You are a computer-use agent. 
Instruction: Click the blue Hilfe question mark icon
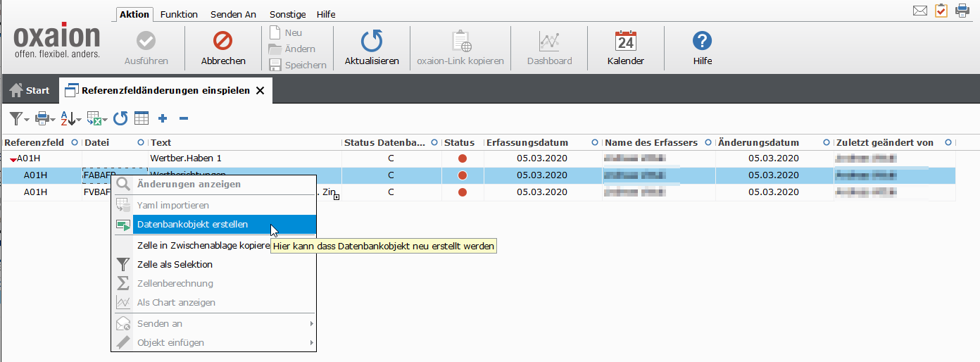tap(702, 42)
